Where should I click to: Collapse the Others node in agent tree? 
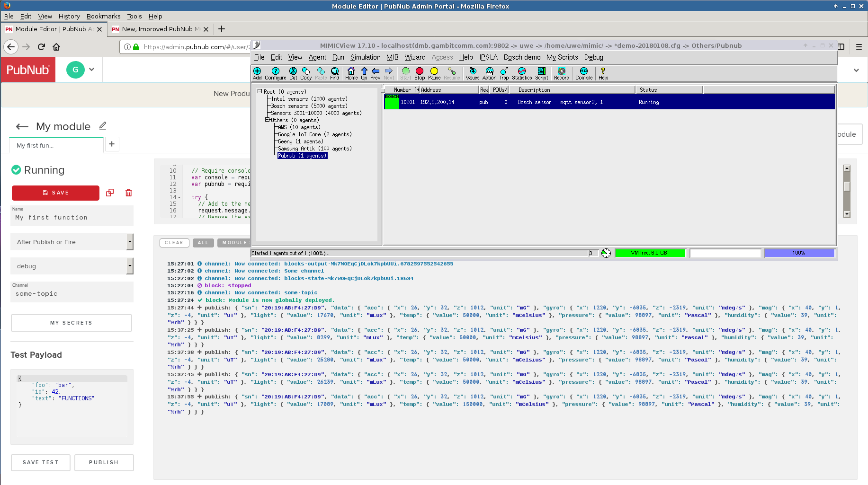coord(267,120)
